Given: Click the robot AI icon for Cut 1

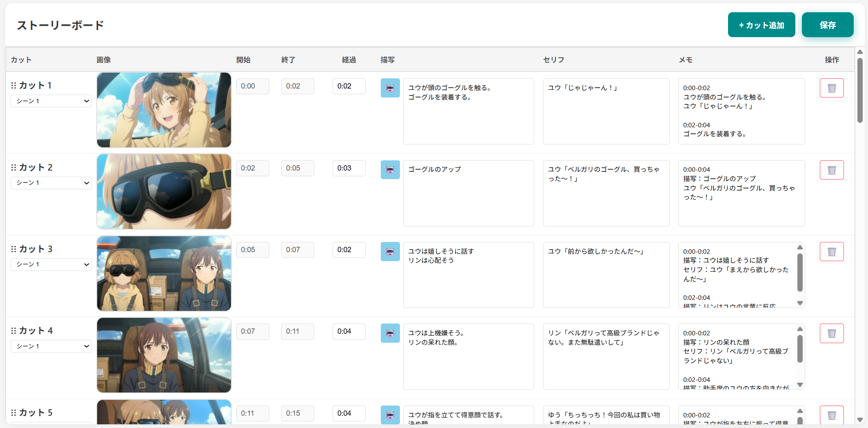Looking at the screenshot, I should coord(390,88).
